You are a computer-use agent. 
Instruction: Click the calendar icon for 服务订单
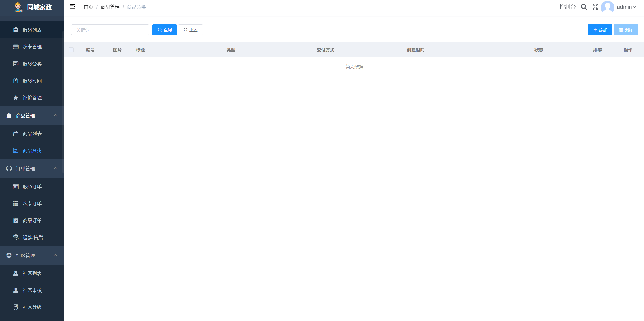(16, 187)
